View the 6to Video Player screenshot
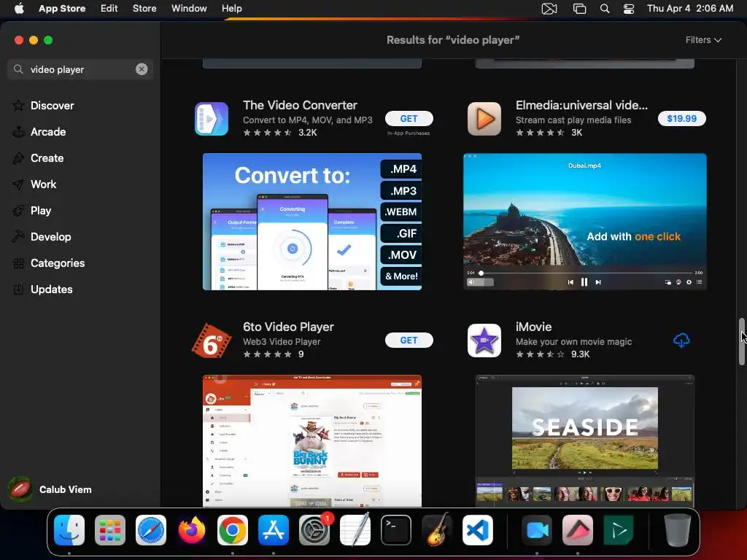 coord(312,441)
